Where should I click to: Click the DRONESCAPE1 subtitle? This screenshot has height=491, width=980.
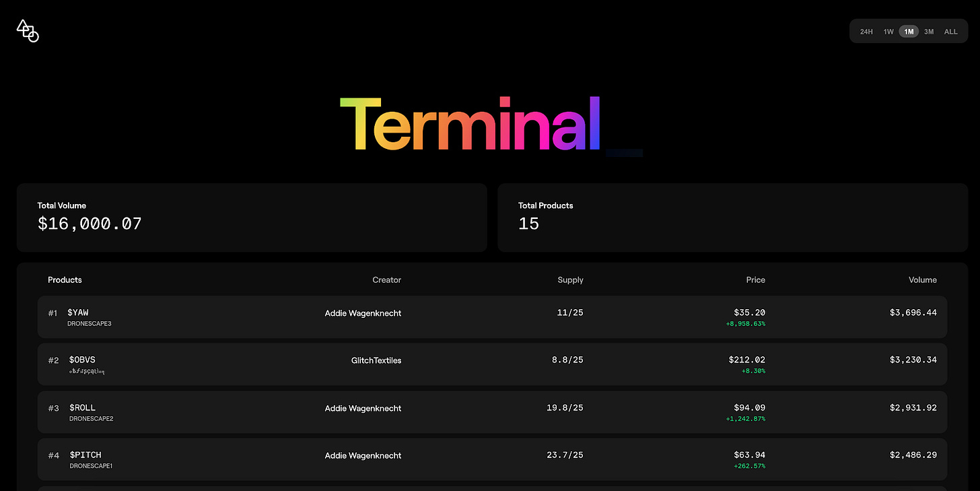tap(91, 466)
